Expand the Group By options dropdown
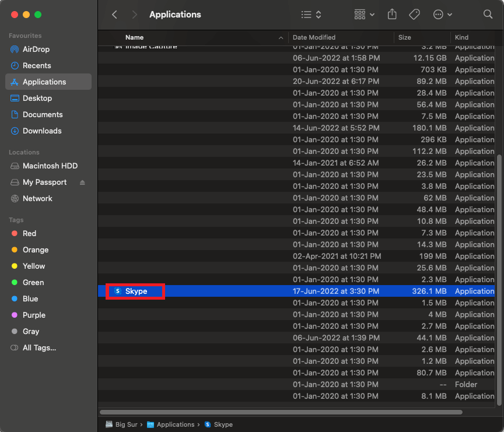504x432 pixels. (365, 15)
